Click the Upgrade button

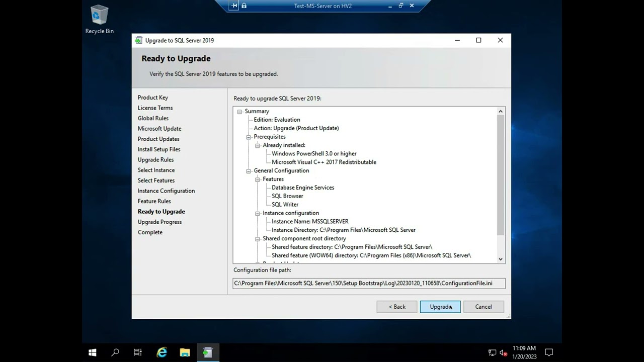pos(440,307)
